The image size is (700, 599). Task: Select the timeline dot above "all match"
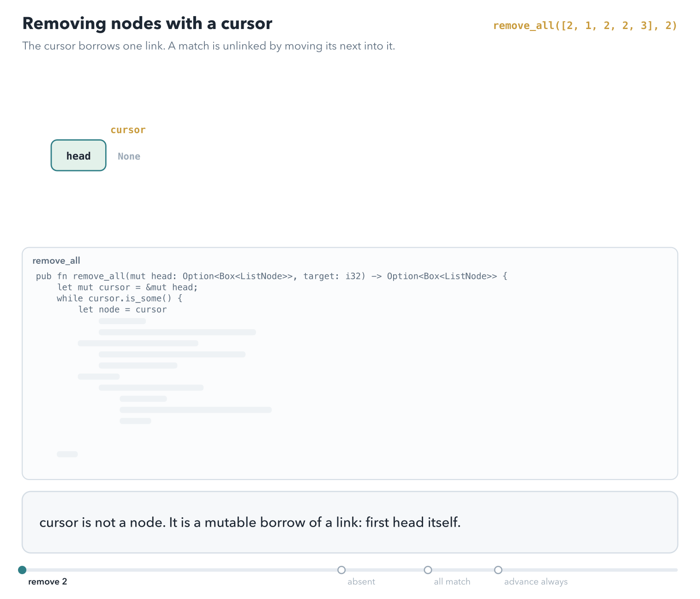click(x=428, y=570)
